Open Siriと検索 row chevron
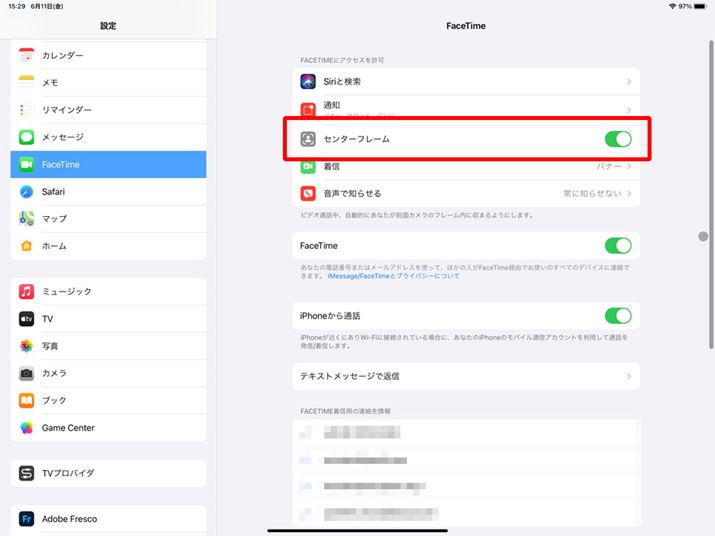This screenshot has height=536, width=715. 629,82
